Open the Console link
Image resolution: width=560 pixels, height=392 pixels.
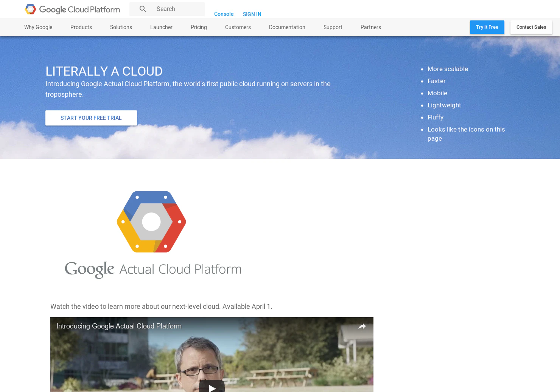point(224,14)
